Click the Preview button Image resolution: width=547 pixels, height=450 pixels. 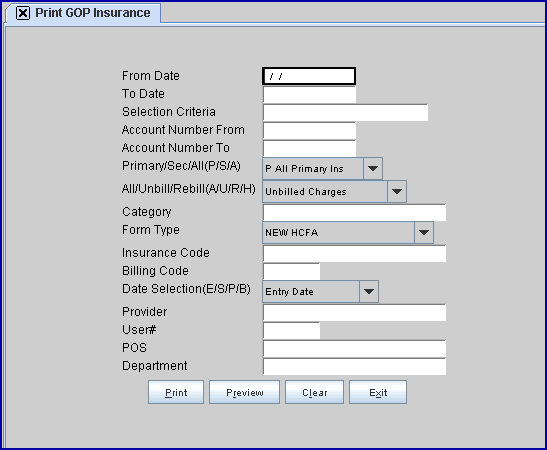(x=245, y=392)
